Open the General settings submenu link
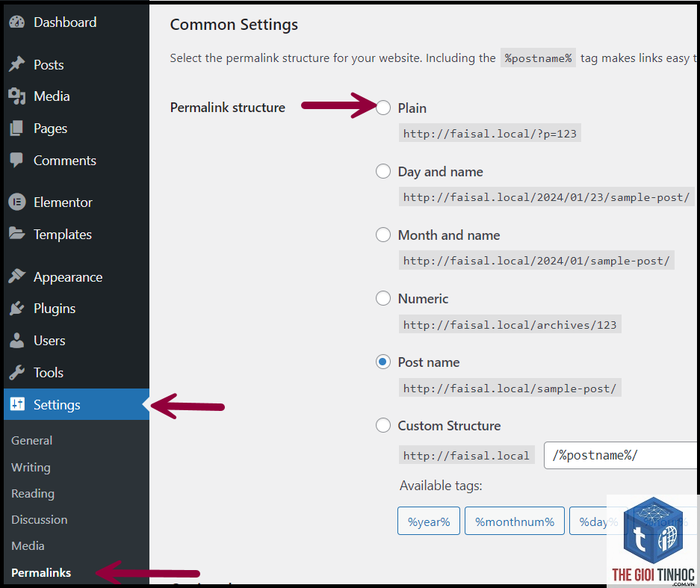Image resolution: width=700 pixels, height=588 pixels. (31, 441)
